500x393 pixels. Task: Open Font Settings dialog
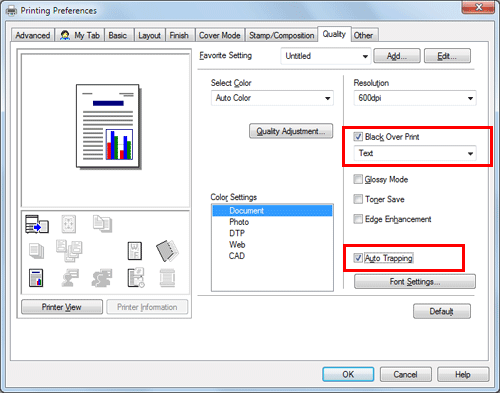pos(415,282)
